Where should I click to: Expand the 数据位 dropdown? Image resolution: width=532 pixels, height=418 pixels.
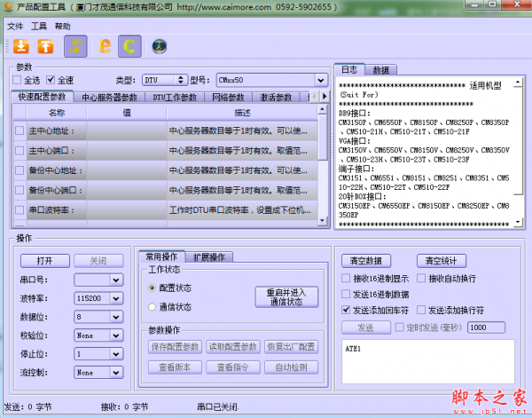115,317
